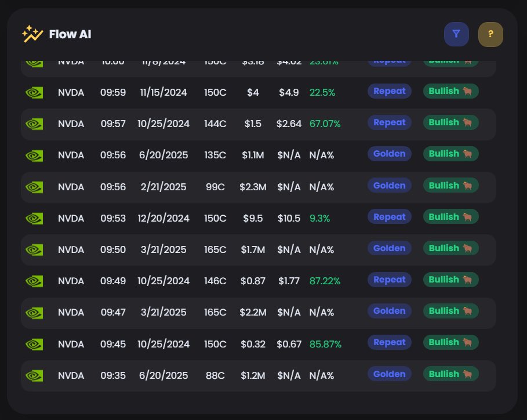
Task: Click the Bullish badge in the 09:47 row
Action: [450, 311]
